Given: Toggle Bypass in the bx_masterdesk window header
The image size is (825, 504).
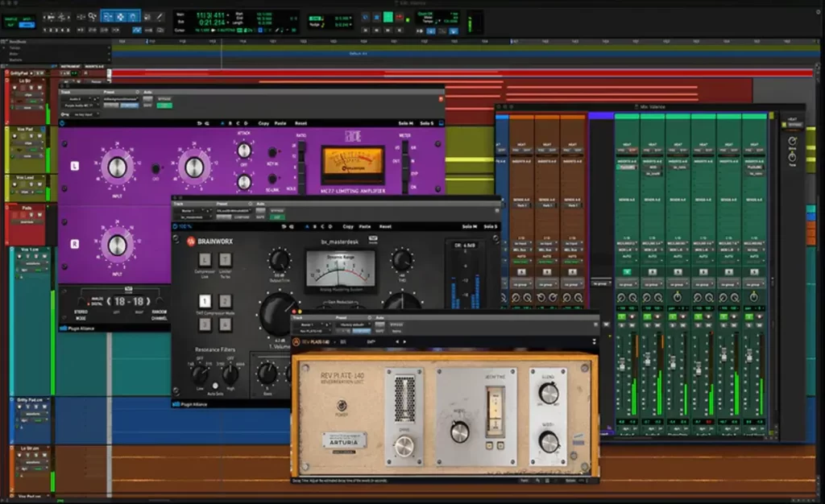Looking at the screenshot, I should tap(277, 211).
